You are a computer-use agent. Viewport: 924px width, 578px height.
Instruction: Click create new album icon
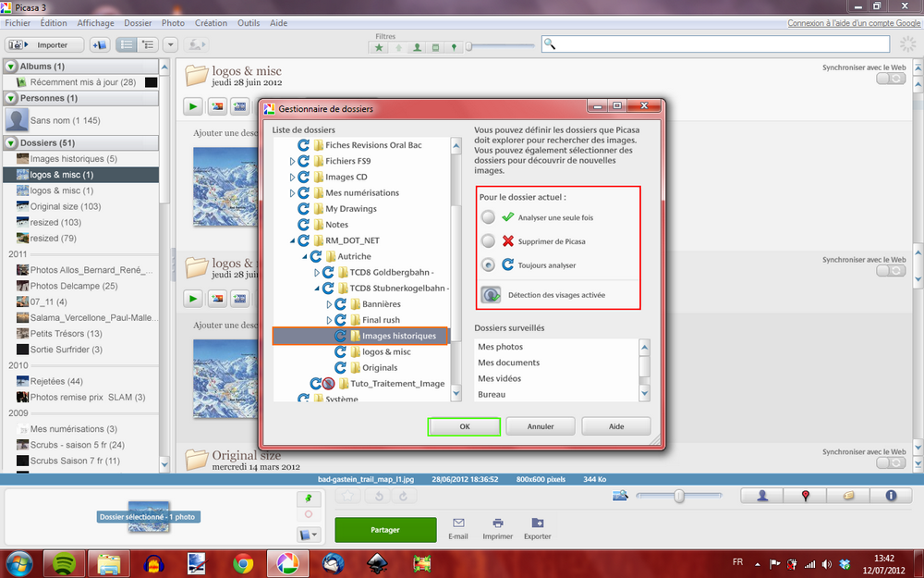coord(100,44)
